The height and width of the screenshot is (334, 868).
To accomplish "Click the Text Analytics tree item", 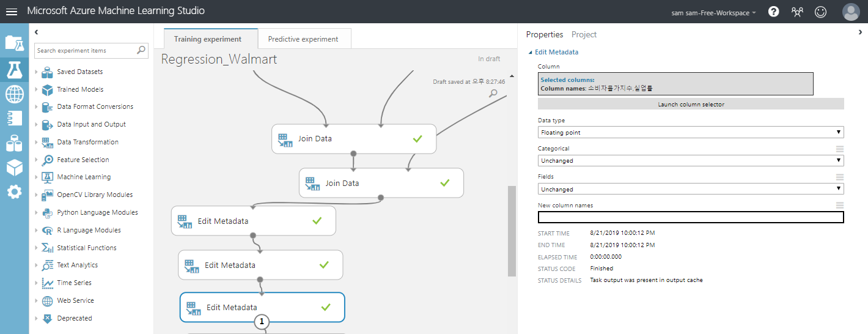I will coord(77,265).
